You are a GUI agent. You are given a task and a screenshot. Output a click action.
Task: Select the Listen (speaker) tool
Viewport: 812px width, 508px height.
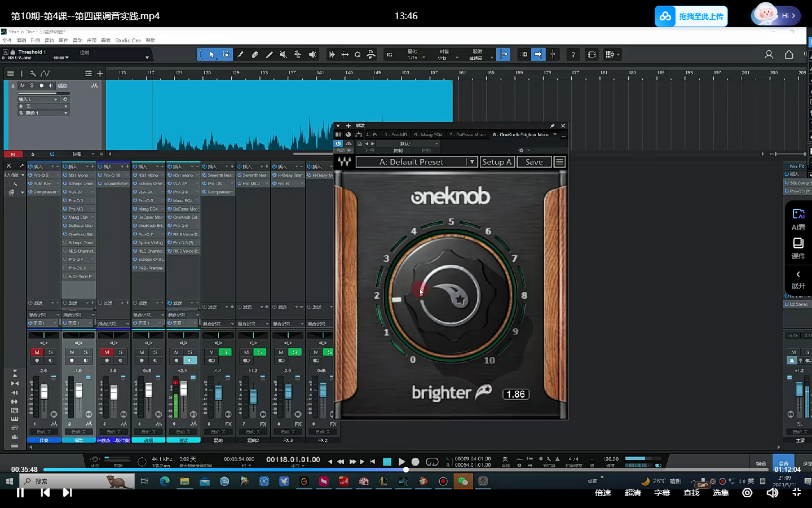coord(312,55)
